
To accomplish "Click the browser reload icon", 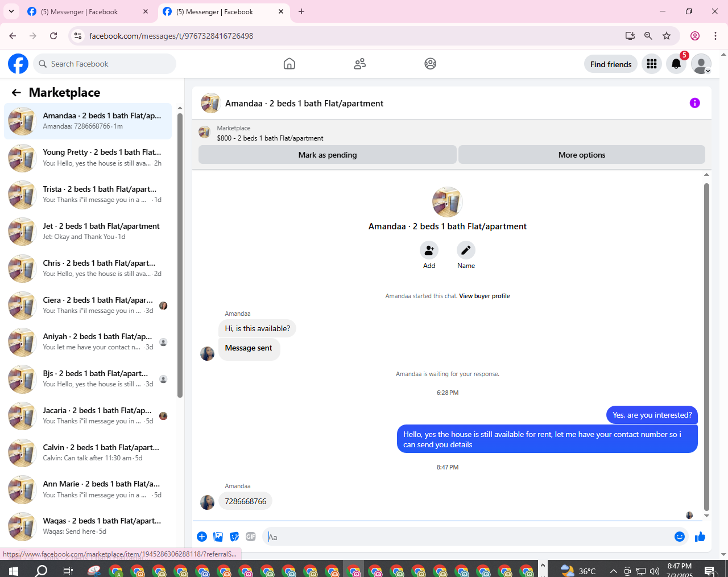I will coord(53,36).
